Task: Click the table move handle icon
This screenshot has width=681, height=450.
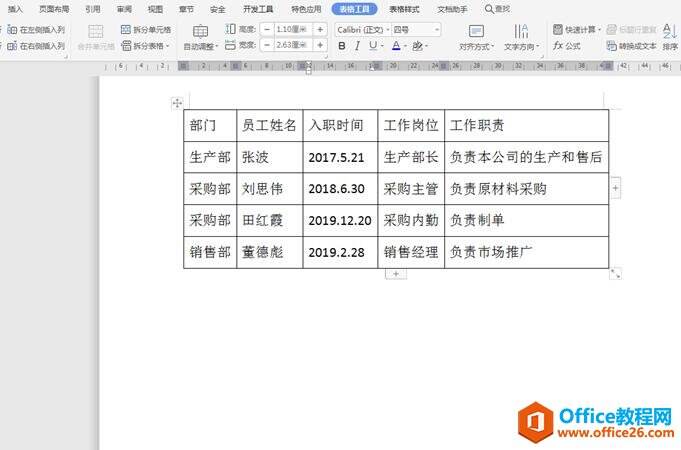Action: (x=177, y=103)
